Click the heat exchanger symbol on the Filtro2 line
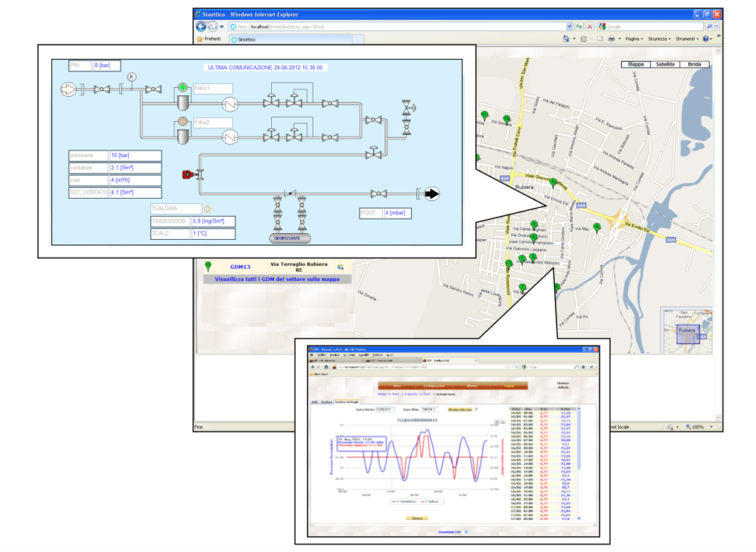 pos(230,138)
